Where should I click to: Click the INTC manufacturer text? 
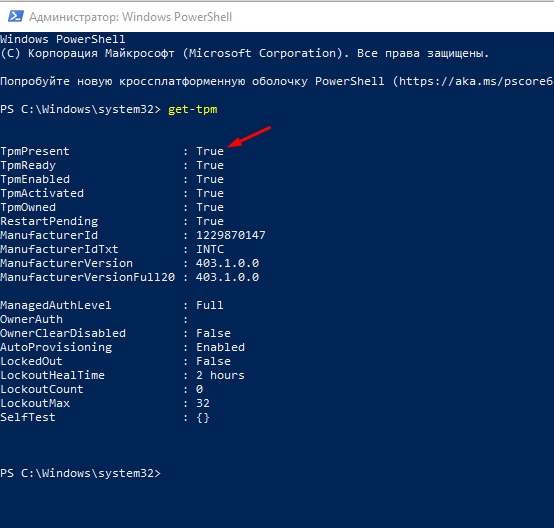point(210,249)
